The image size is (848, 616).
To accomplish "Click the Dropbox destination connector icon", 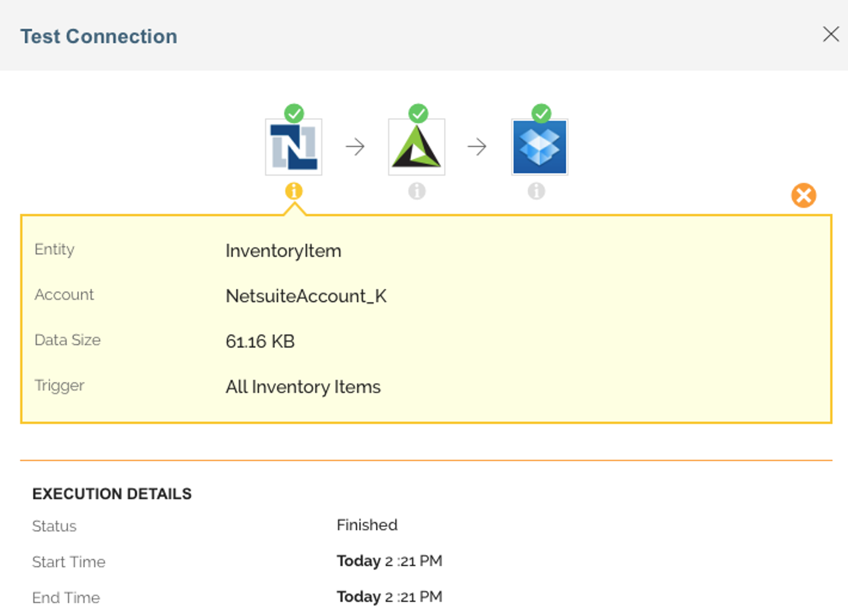I will point(539,147).
